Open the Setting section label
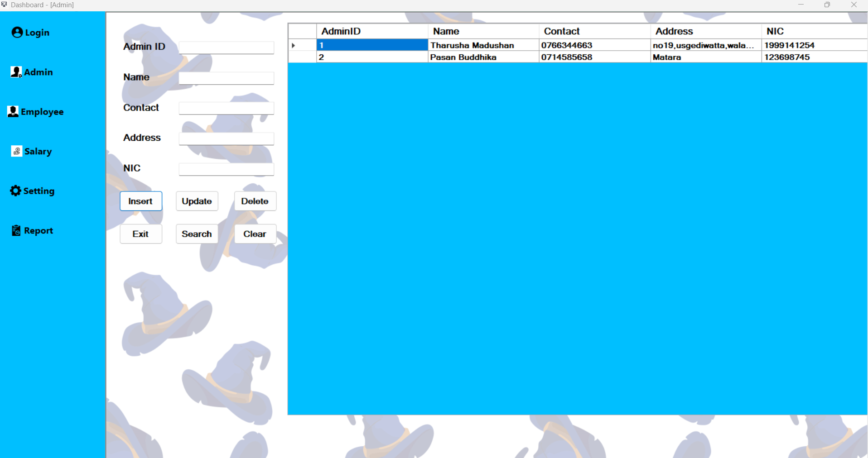Viewport: 868px width, 458px height. click(x=39, y=191)
